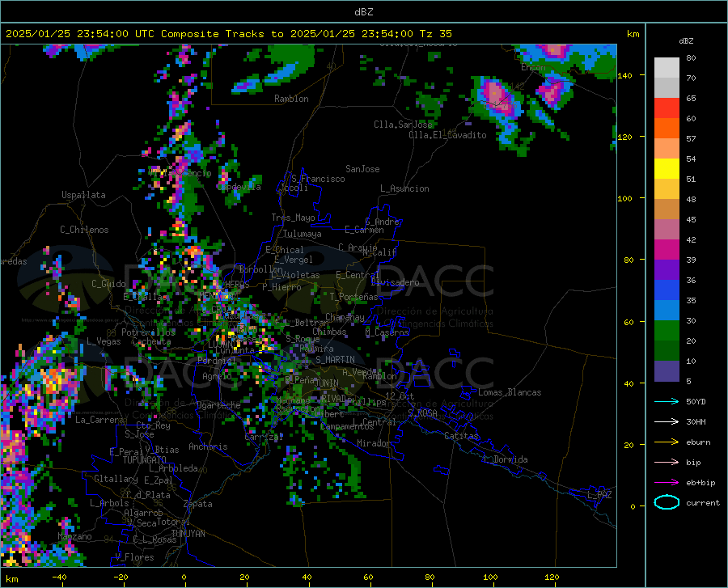
Task: Click the -40 tick on bottom km axis
Action: tap(59, 577)
